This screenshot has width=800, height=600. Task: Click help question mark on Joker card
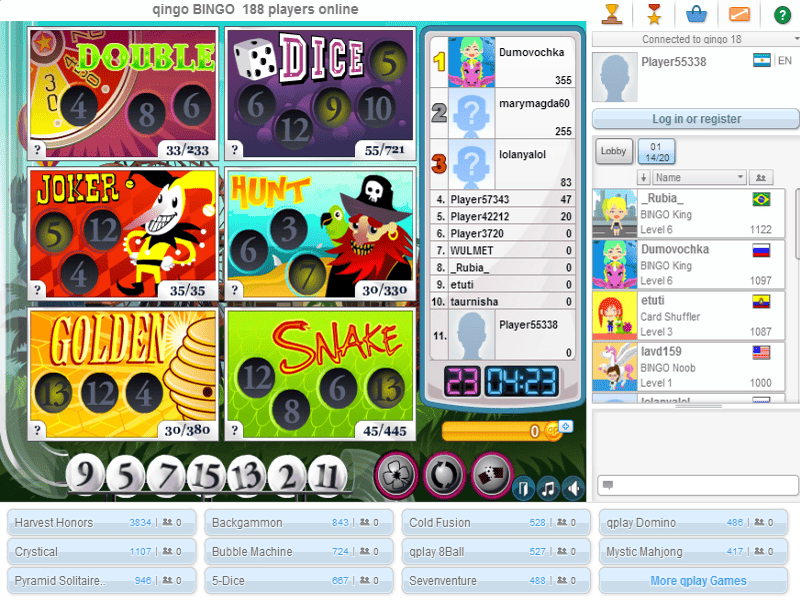(37, 290)
